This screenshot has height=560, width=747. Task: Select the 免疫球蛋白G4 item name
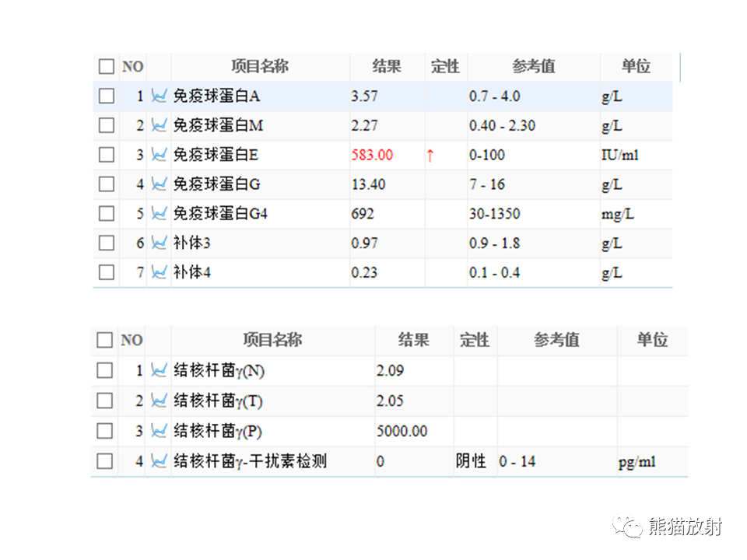tap(220, 214)
